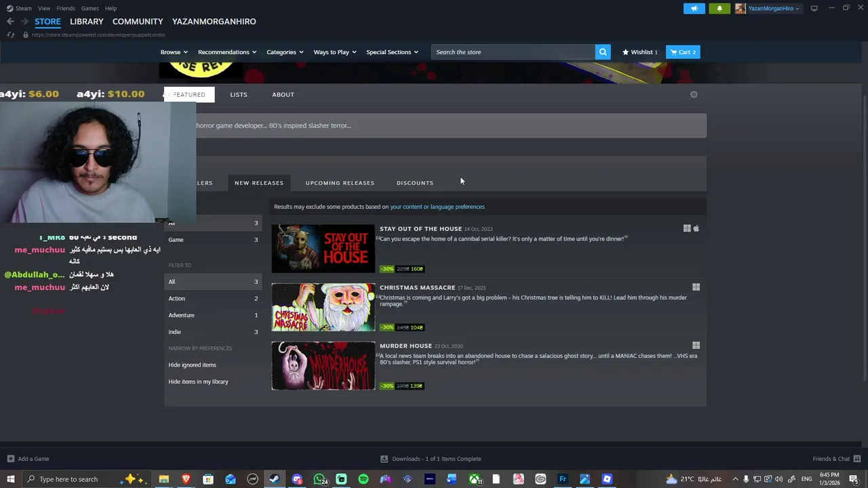The width and height of the screenshot is (868, 488).
Task: Click the Apple icon on Stay Out of the House
Action: click(x=696, y=229)
